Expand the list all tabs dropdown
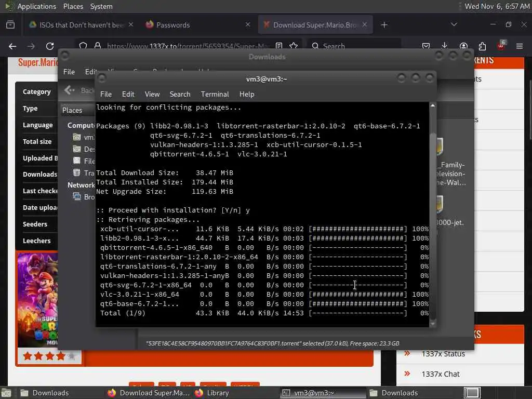The width and height of the screenshot is (532, 399). pos(454,24)
